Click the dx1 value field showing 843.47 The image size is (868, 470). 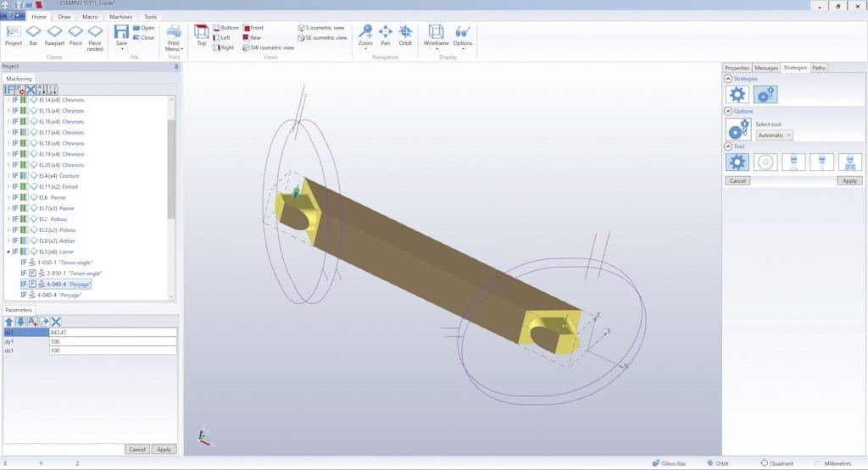point(113,332)
